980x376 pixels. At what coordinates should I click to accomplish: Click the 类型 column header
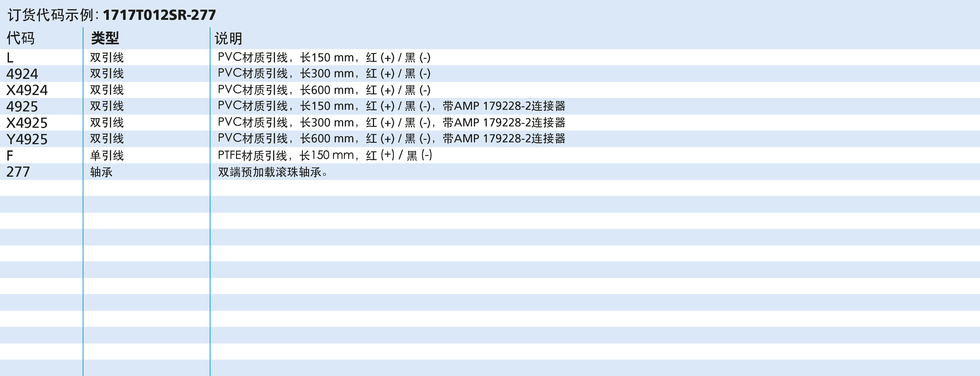click(105, 38)
